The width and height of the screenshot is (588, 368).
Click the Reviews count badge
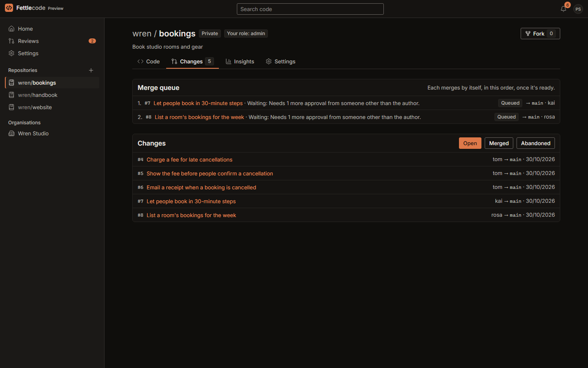[x=92, y=41]
